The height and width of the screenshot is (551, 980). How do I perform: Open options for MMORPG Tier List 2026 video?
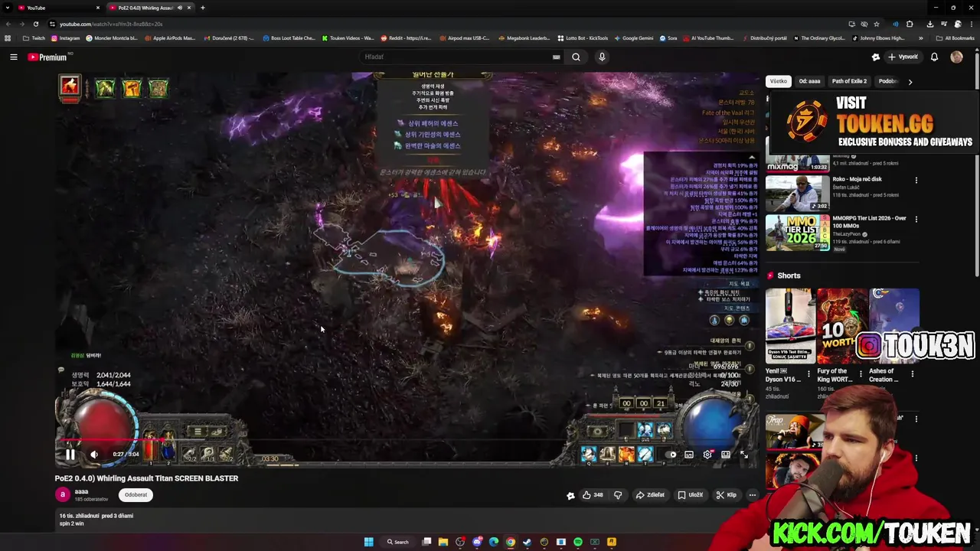pos(916,220)
